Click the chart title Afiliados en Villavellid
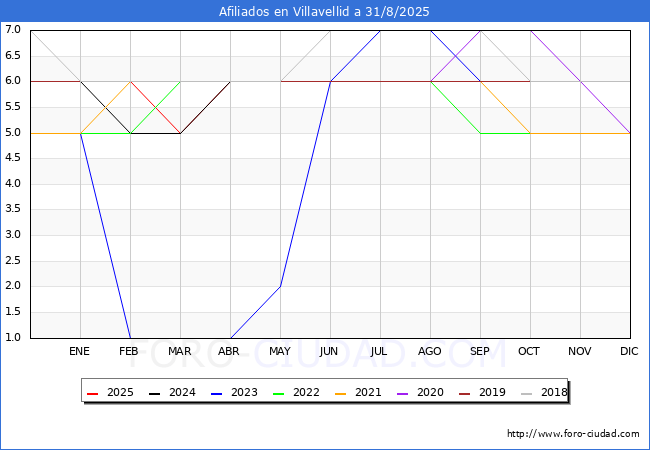Image resolution: width=650 pixels, height=450 pixels. pos(325,12)
